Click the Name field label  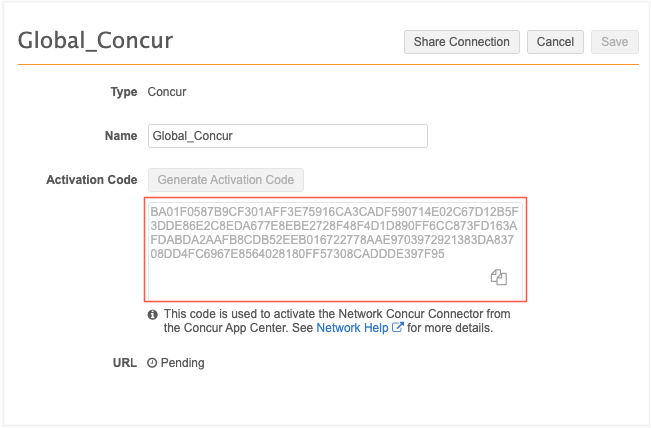(x=121, y=136)
